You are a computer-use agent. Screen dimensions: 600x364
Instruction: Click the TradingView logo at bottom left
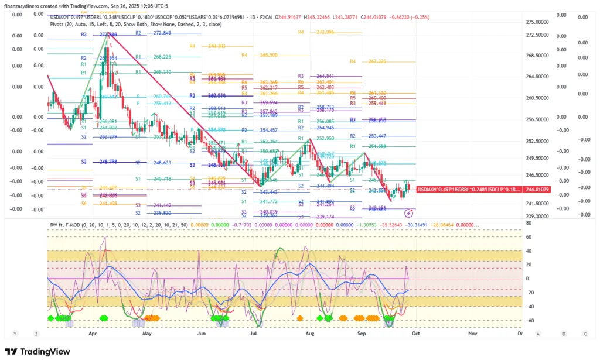(37, 352)
